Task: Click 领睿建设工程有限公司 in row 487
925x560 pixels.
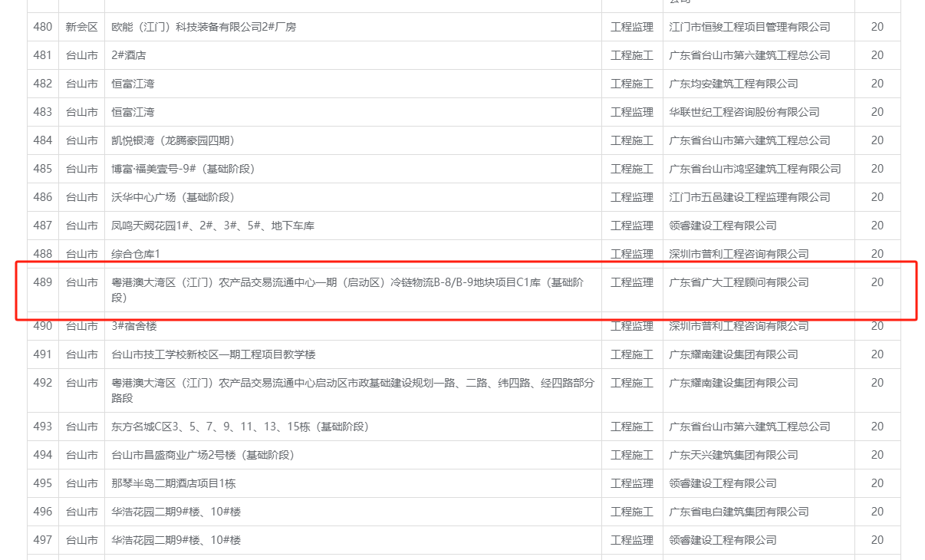Action: coord(723,226)
